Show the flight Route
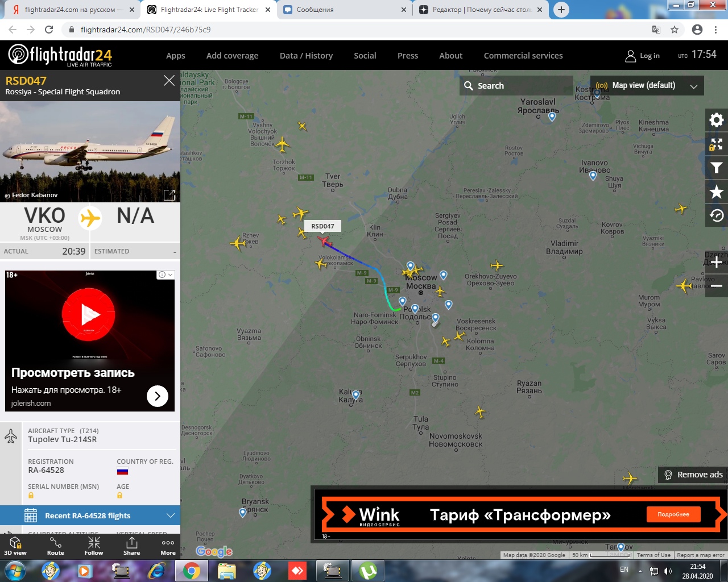Screen dimensions: 728x582 coord(55,546)
